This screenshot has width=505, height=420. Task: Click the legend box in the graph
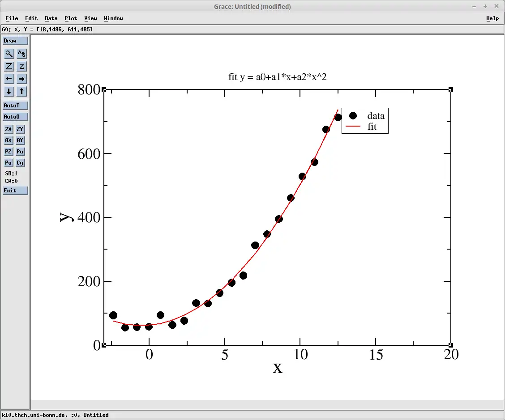(x=365, y=121)
